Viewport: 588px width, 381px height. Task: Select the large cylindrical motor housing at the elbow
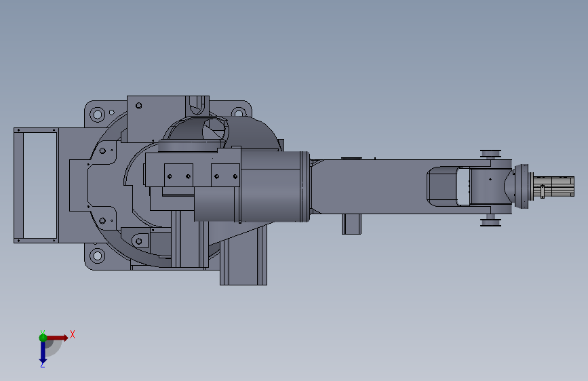[x=275, y=186]
